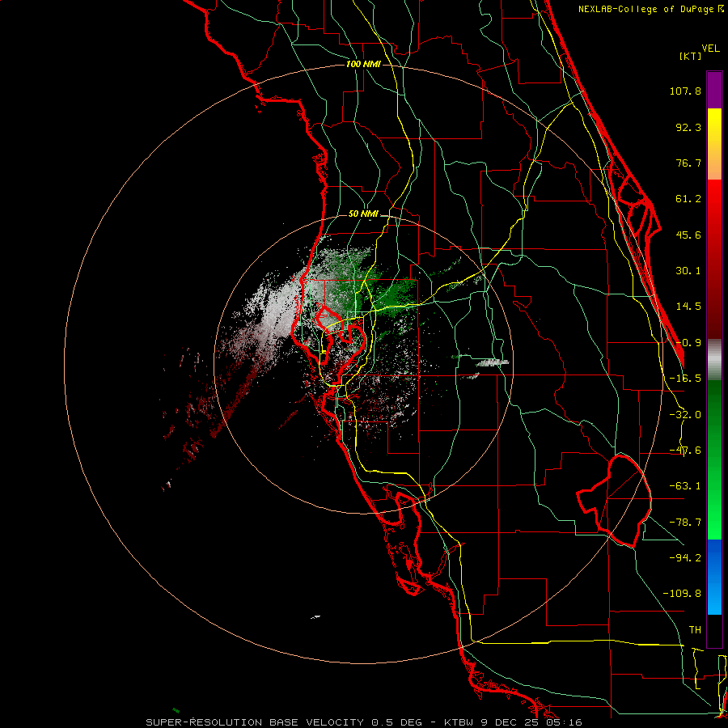Screen dimensions: 728x728
Task: Click the Lake Okeechobee outline on the map
Action: pos(614,501)
